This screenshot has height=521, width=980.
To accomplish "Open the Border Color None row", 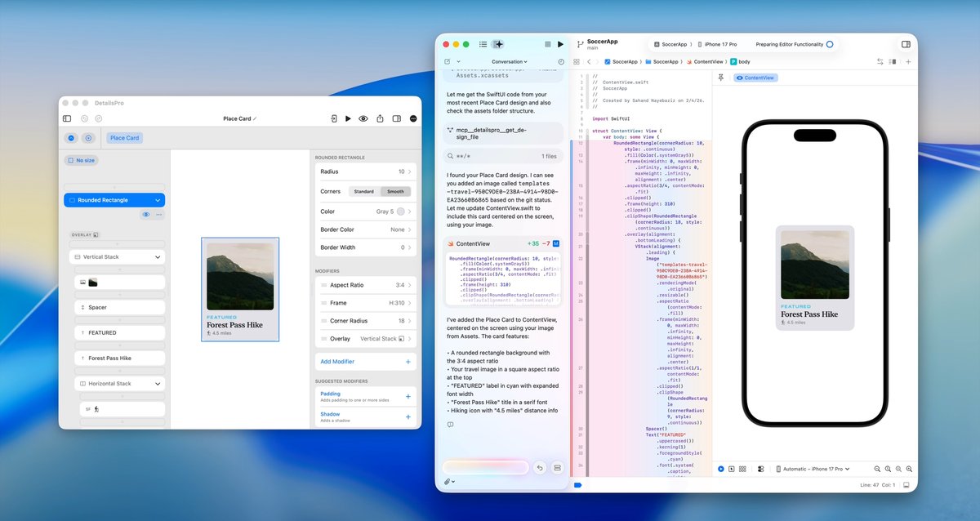I will [x=365, y=229].
